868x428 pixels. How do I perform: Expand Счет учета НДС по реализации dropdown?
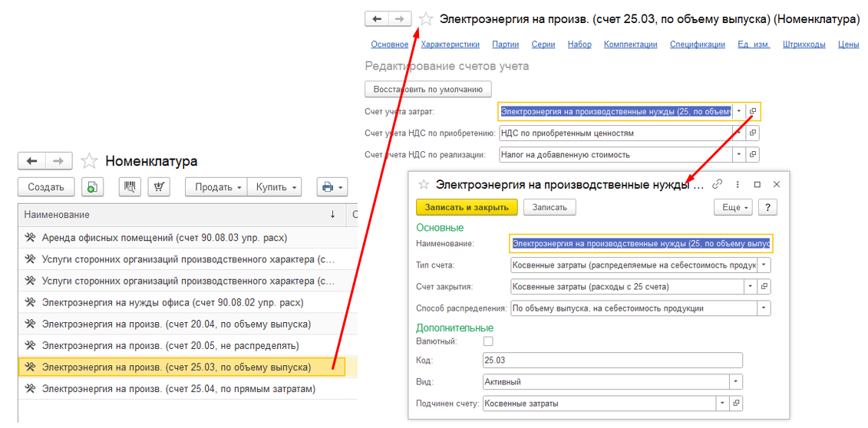(738, 154)
